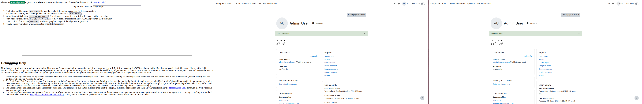
Task: Open messaging drawer icon in middle Moodle window
Action: pos(399,4)
